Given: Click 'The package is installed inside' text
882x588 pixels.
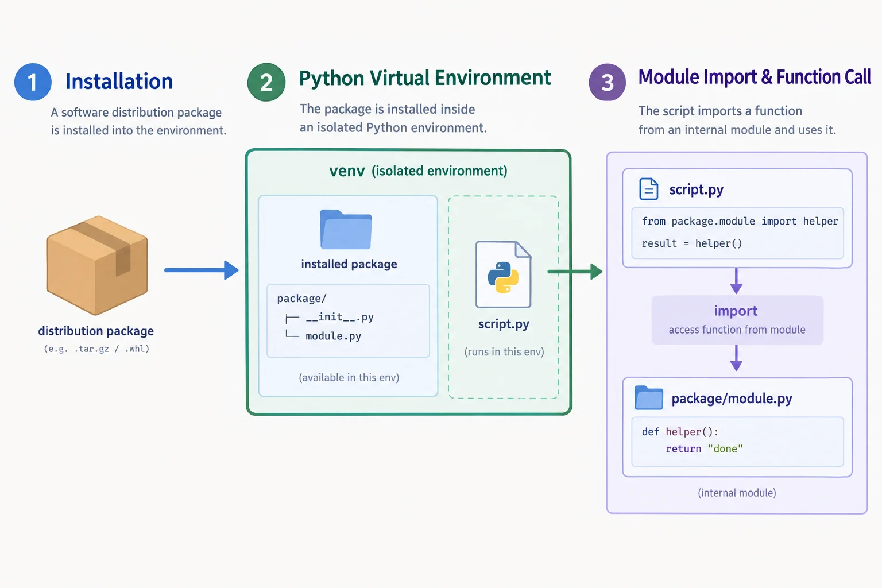Looking at the screenshot, I should (388, 109).
